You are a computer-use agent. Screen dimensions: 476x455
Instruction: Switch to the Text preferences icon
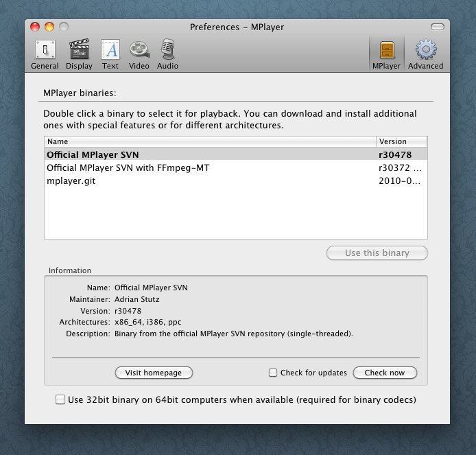coord(110,54)
